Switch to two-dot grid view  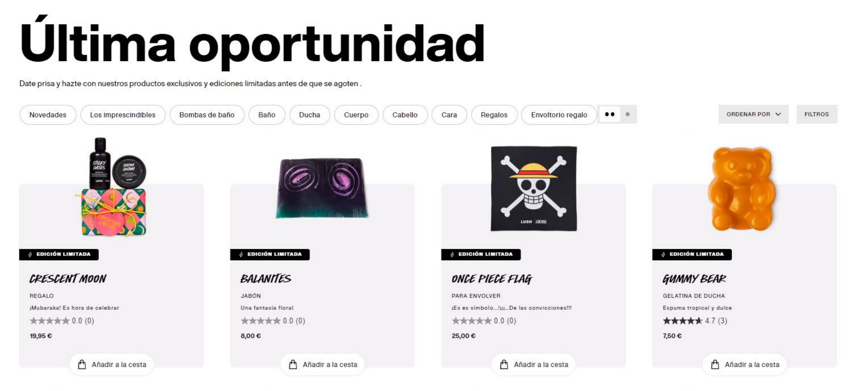pos(610,114)
